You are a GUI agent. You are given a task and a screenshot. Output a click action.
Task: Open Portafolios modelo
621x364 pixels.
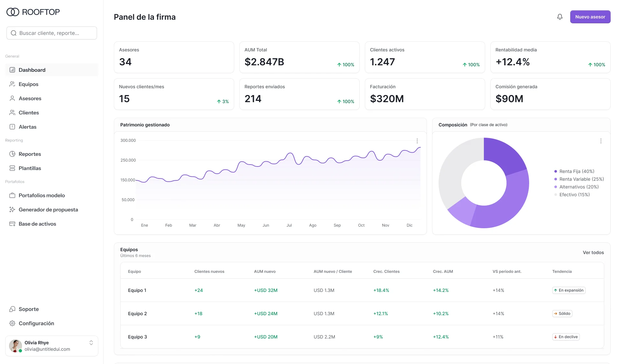(52, 195)
